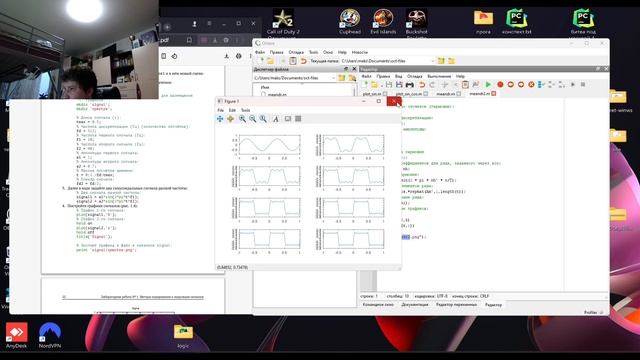Image resolution: width=640 pixels, height=360 pixels.
Task: Open the NordVPN desktop shortcut
Action: (50, 336)
